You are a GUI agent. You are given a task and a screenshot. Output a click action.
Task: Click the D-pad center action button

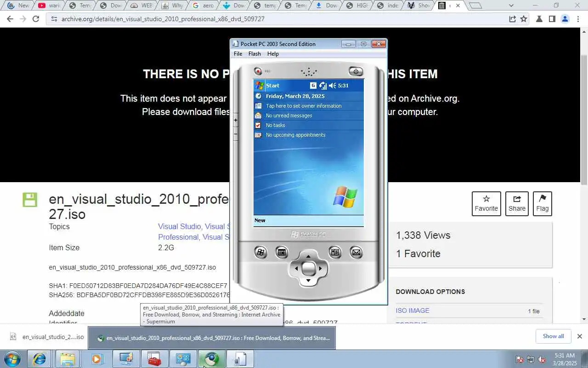pos(308,268)
